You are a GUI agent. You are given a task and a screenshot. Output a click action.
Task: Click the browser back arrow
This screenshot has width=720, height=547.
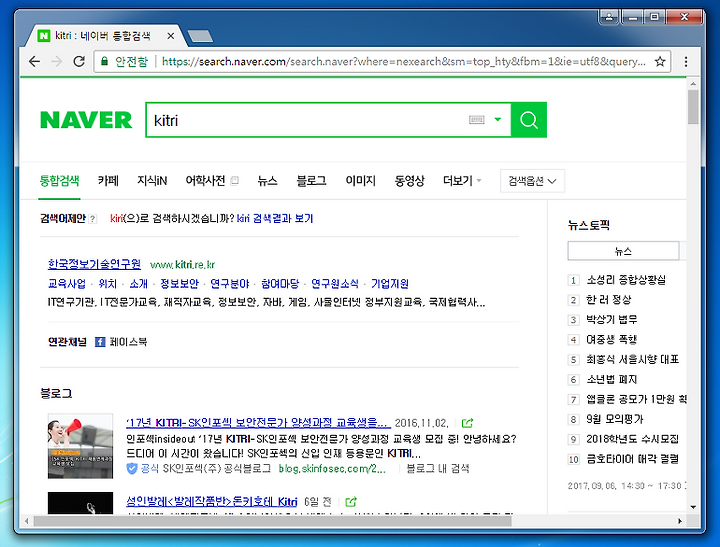tap(34, 61)
